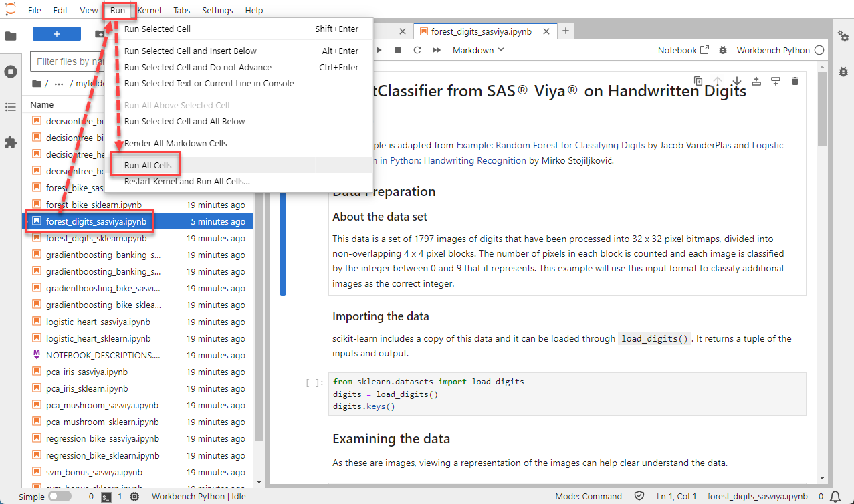Open the Markdown cell type dropdown
The width and height of the screenshot is (854, 504).
click(x=479, y=50)
